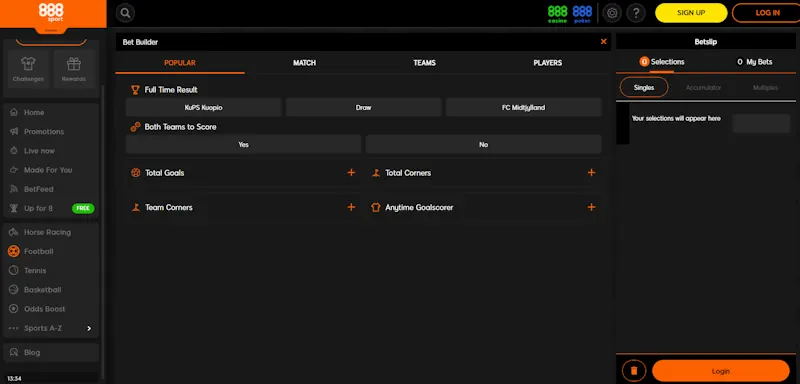
Task: Click the LOG IN button
Action: click(767, 13)
